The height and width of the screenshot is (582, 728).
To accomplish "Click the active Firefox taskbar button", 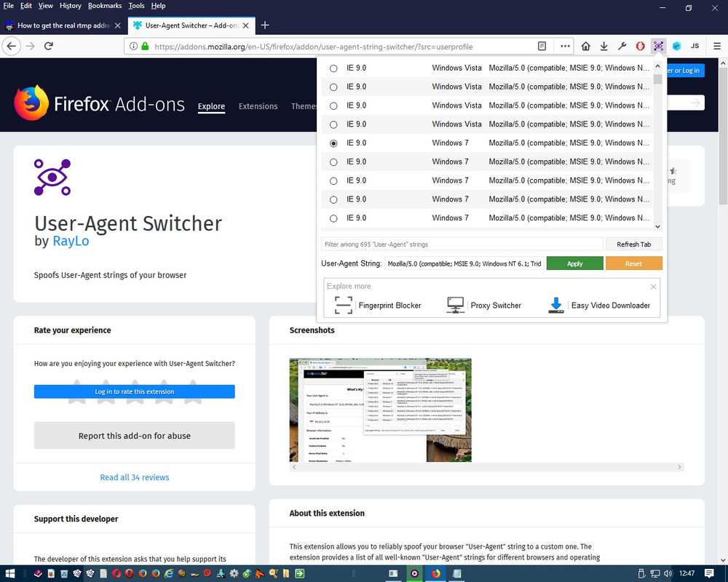I will pyautogui.click(x=435, y=574).
